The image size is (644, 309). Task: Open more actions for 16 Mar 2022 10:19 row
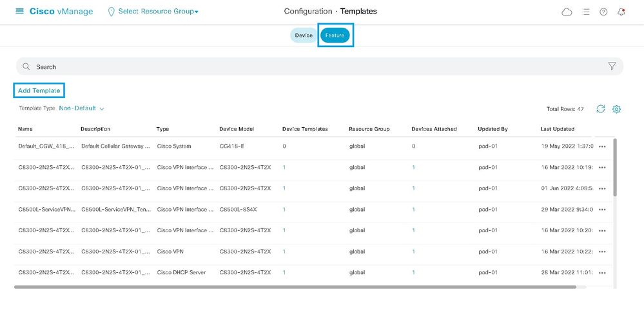(602, 168)
